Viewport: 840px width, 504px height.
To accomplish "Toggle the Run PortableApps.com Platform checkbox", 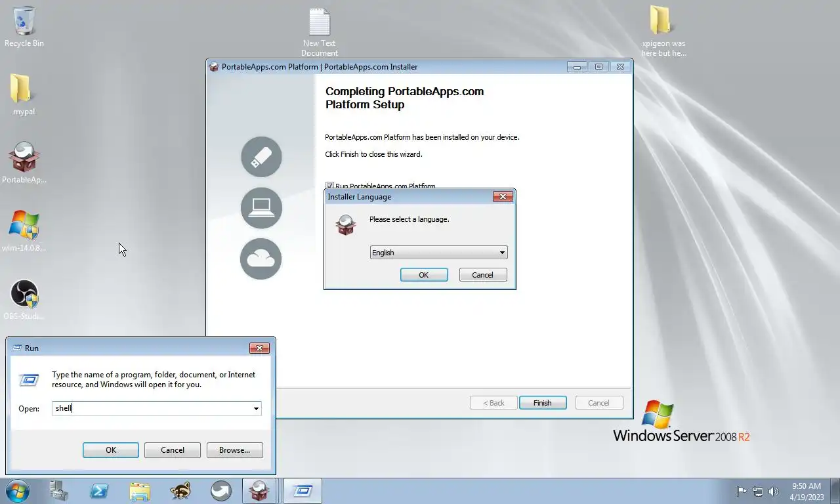I will click(330, 186).
